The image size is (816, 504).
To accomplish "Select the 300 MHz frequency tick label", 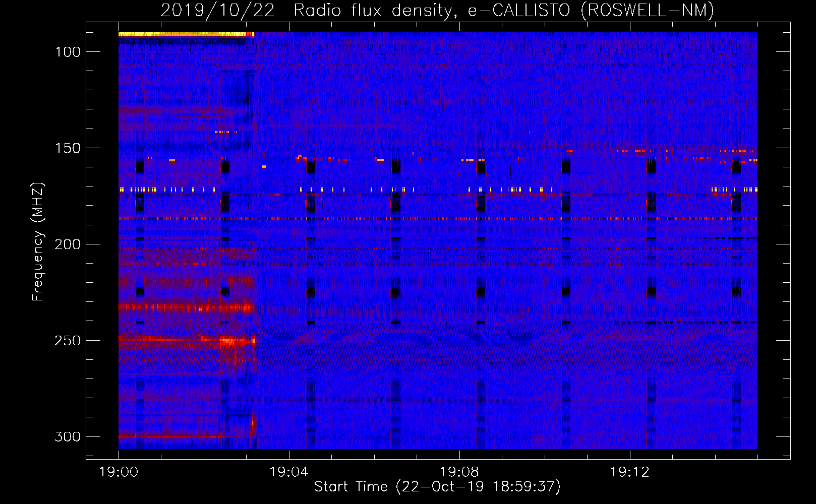I will tap(68, 436).
